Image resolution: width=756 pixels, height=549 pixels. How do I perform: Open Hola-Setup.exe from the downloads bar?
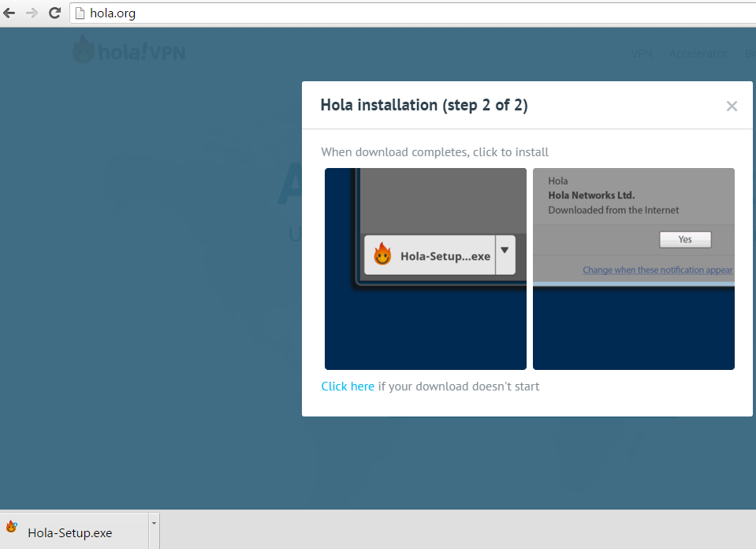(69, 532)
